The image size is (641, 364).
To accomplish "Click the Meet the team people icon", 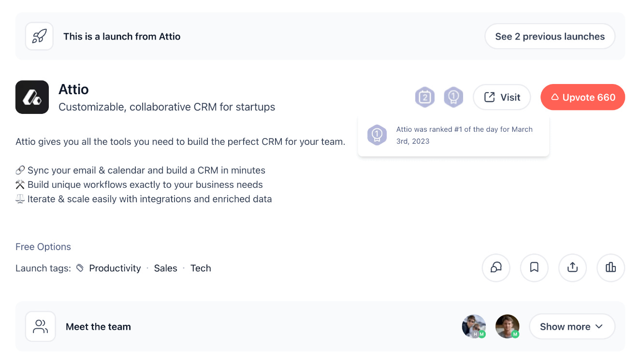I will (x=41, y=326).
